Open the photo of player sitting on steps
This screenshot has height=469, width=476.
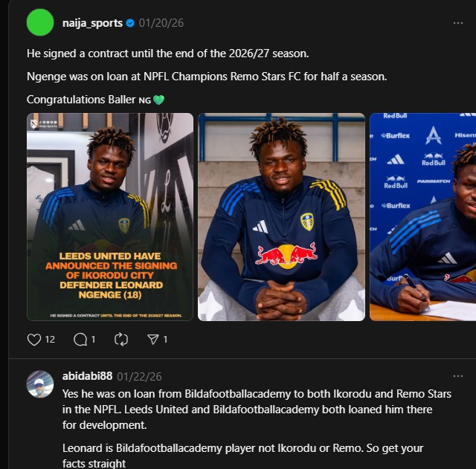click(281, 217)
